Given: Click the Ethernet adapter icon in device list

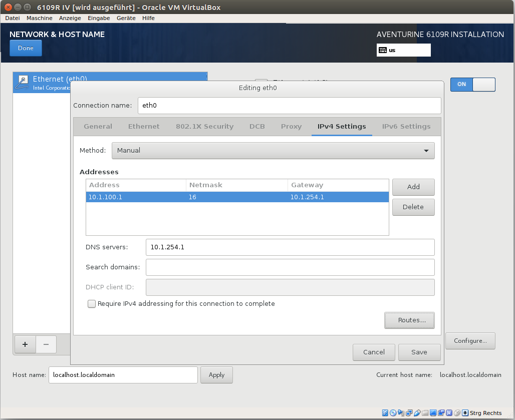Looking at the screenshot, I should pos(23,82).
